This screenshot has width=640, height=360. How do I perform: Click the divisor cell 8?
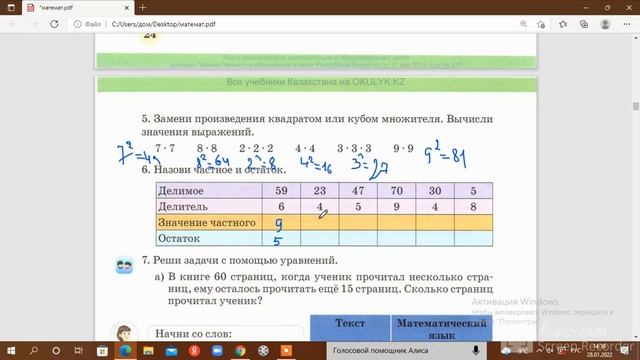(473, 207)
